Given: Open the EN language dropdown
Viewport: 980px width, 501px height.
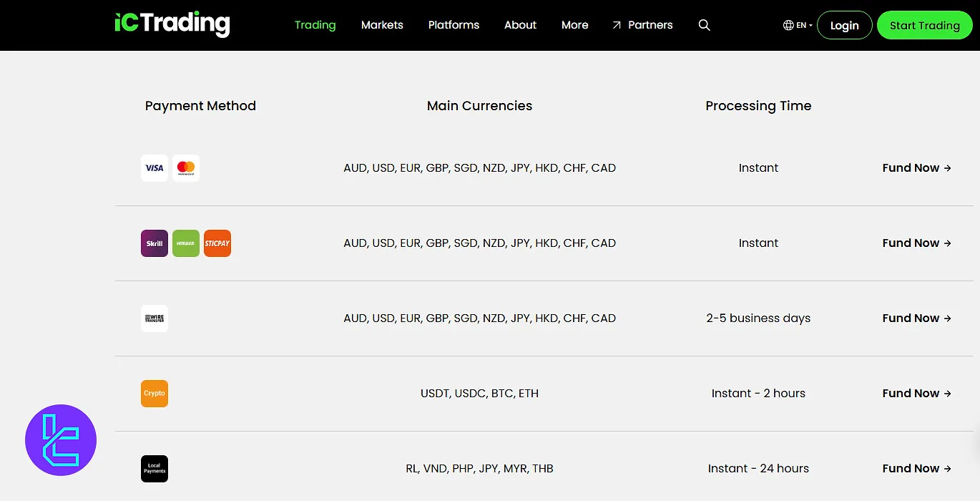Looking at the screenshot, I should (x=796, y=24).
